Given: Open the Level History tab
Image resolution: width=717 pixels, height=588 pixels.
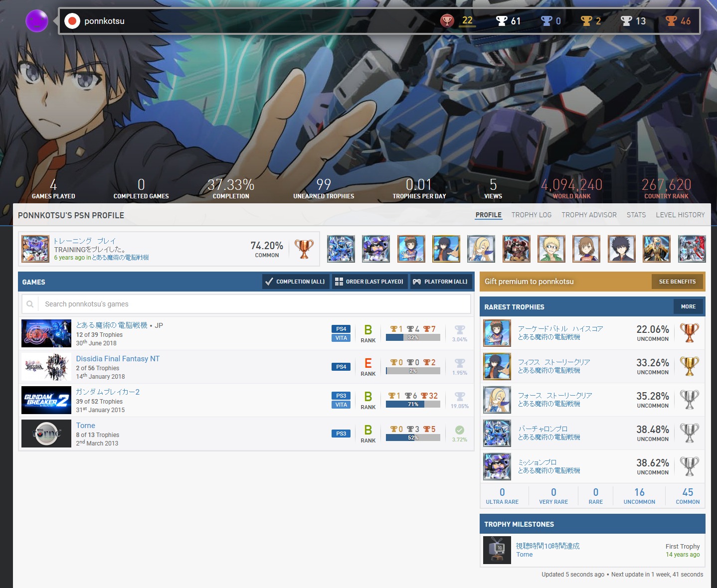Looking at the screenshot, I should pos(681,215).
